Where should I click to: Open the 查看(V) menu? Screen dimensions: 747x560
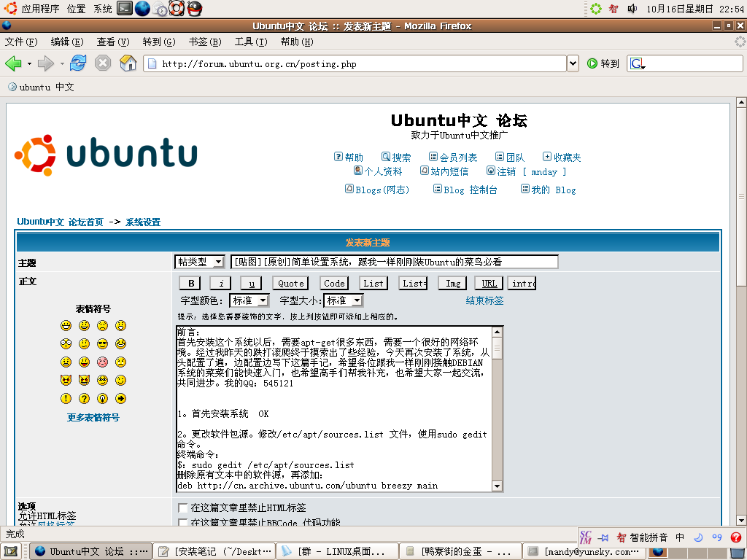point(113,42)
